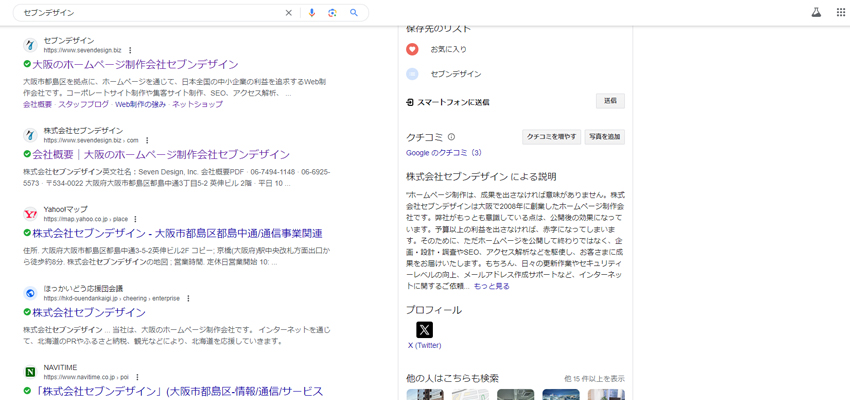Expand description with もっと見る
Image resolution: width=850 pixels, height=400 pixels.
[492, 287]
